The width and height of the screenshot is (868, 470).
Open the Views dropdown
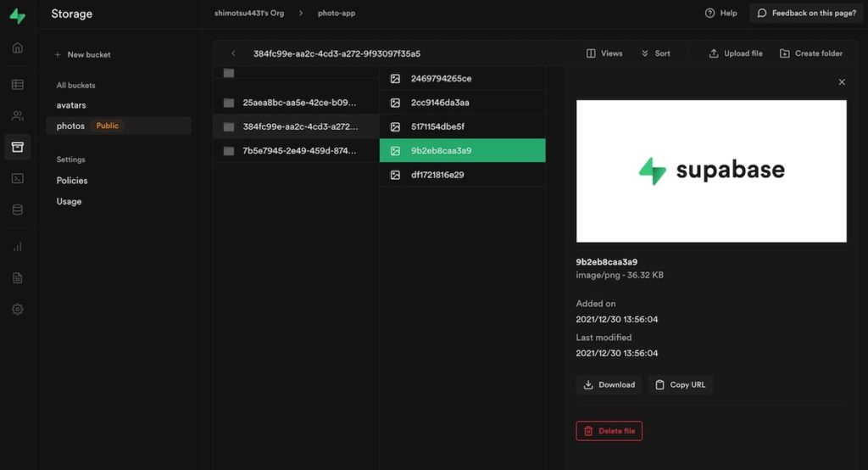click(604, 53)
